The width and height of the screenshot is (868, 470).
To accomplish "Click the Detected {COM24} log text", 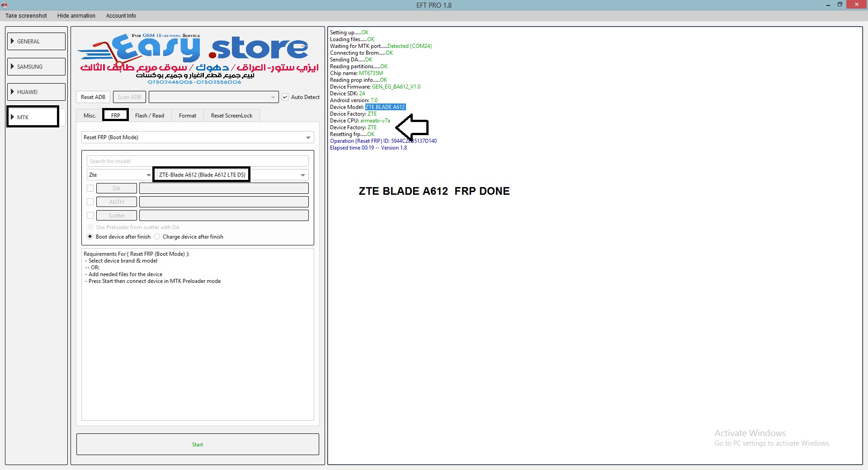I will [410, 46].
